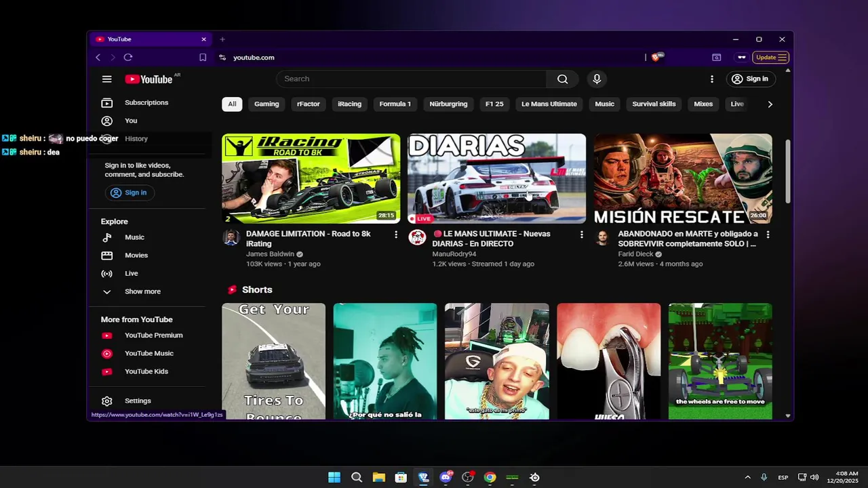This screenshot has height=488, width=868.
Task: Open YouTube settings three-dot menu in header
Action: click(x=711, y=79)
